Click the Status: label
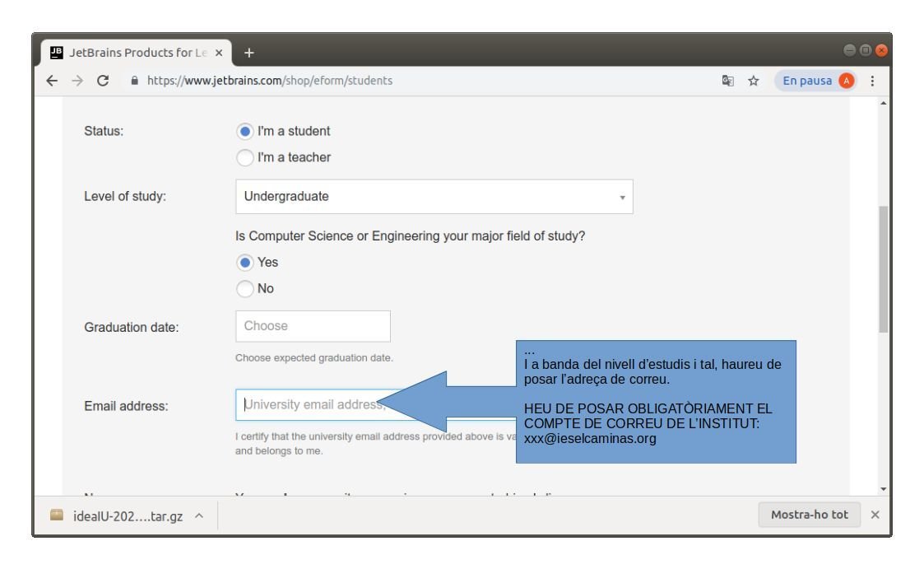 click(x=104, y=131)
